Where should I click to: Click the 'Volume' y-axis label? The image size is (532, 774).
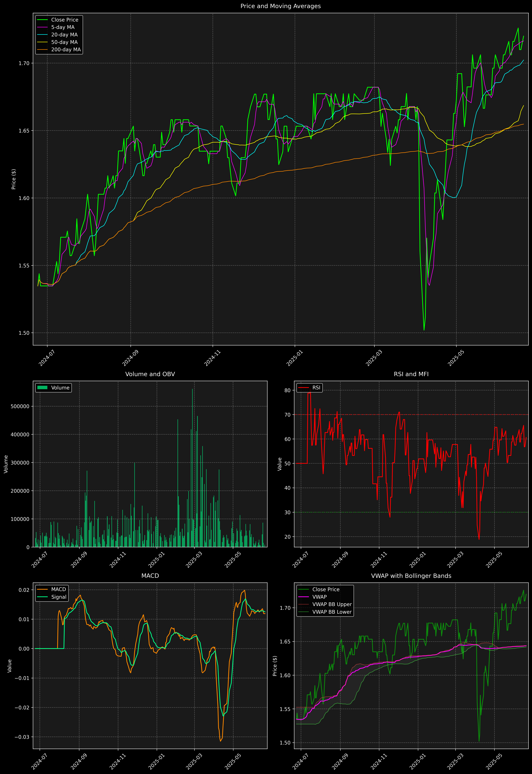(x=6, y=464)
